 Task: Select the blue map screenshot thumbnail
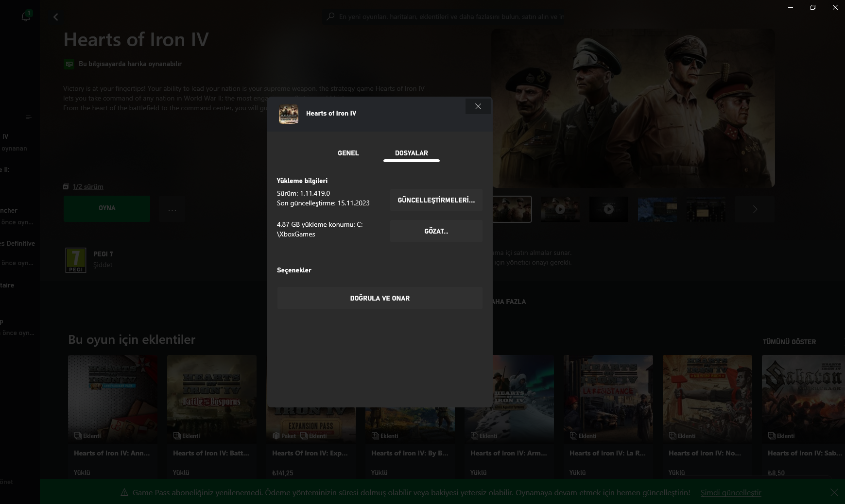coord(657,209)
